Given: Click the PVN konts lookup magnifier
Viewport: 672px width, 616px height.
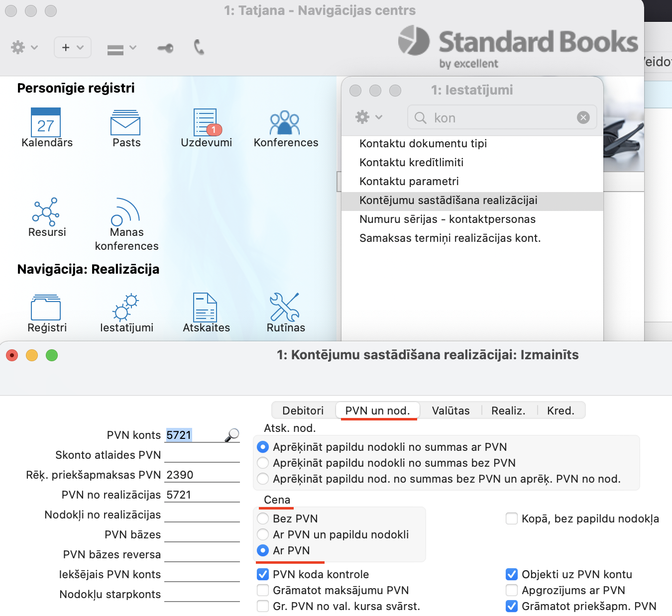Looking at the screenshot, I should click(x=232, y=435).
